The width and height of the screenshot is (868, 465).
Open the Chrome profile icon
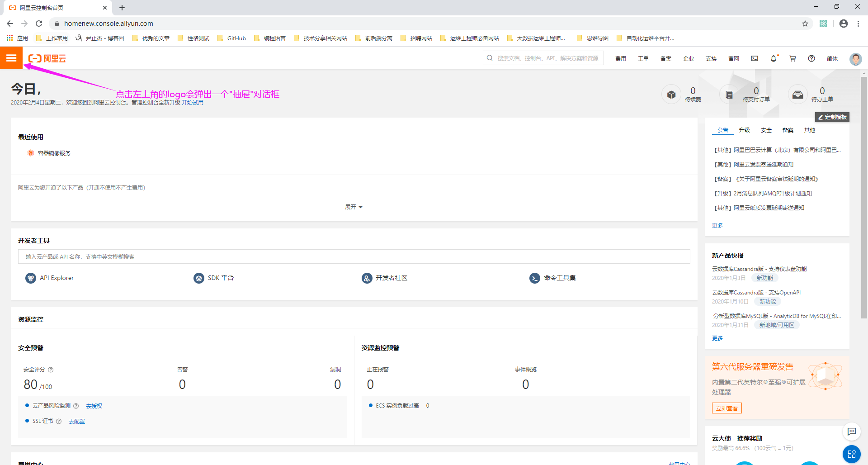click(844, 24)
